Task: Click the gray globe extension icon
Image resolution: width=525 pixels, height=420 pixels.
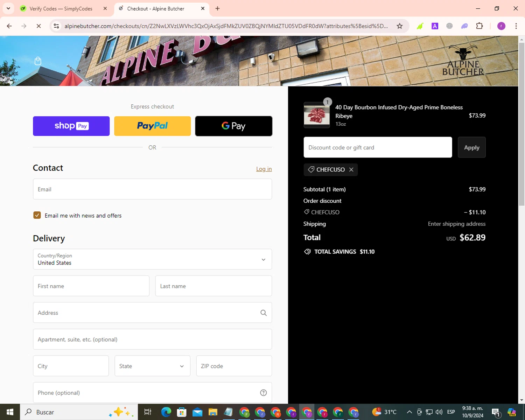Action: [x=449, y=26]
